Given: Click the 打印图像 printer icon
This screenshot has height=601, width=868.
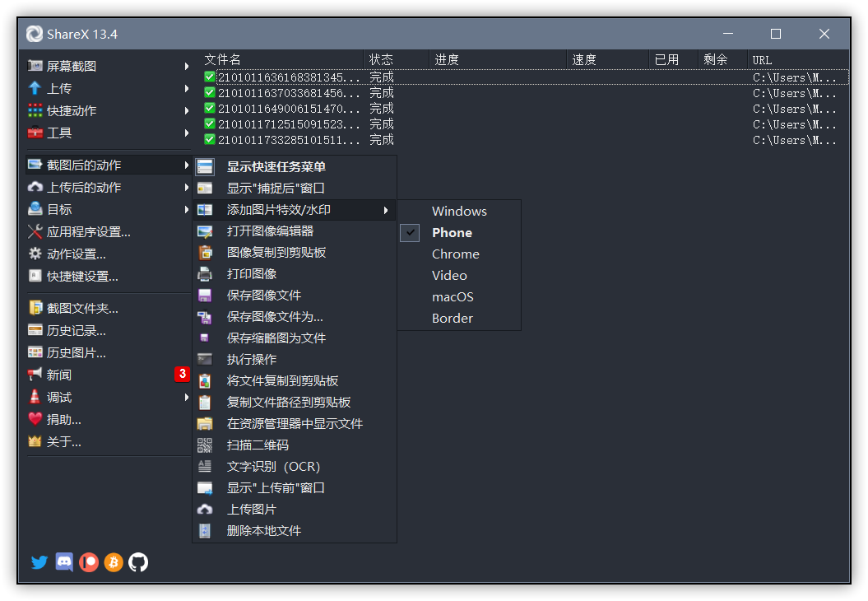Looking at the screenshot, I should click(x=205, y=273).
